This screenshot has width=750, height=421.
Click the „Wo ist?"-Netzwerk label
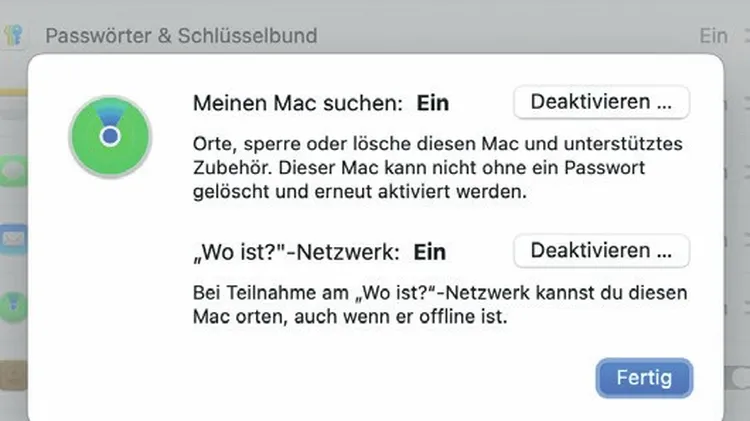point(296,252)
